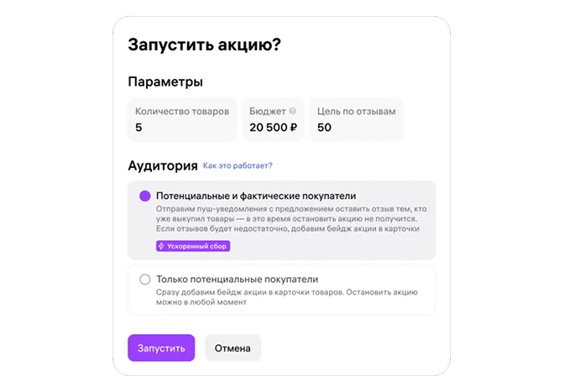This screenshot has width=564, height=392.
Task: Click the budget value 20 500 ₽
Action: click(x=274, y=128)
